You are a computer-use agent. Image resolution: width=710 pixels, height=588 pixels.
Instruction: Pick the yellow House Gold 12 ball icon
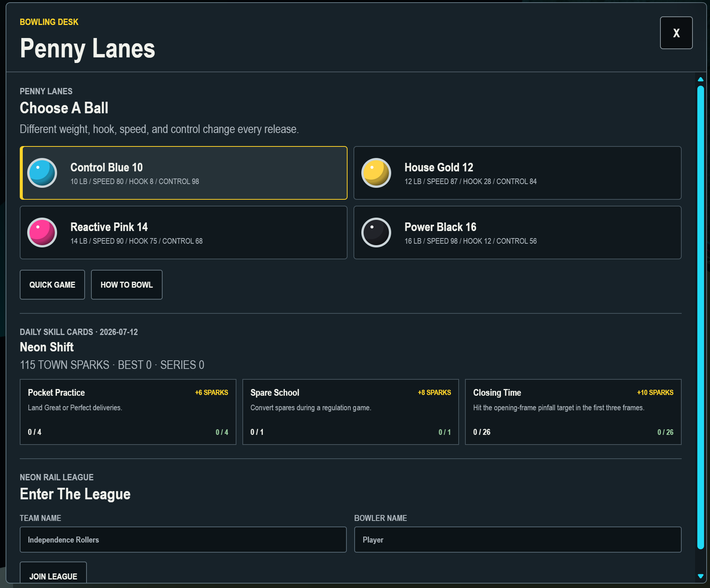pyautogui.click(x=376, y=173)
